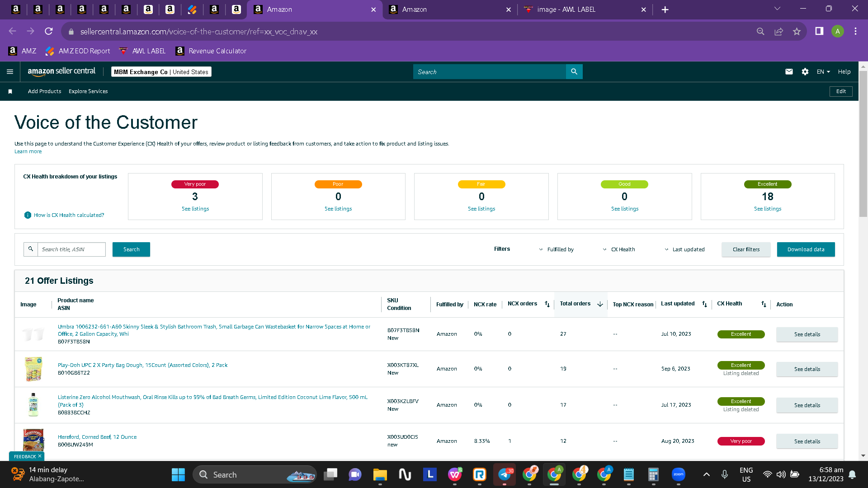The image size is (868, 488).
Task: Open the How is CX Health calculated link
Action: pos(69,215)
